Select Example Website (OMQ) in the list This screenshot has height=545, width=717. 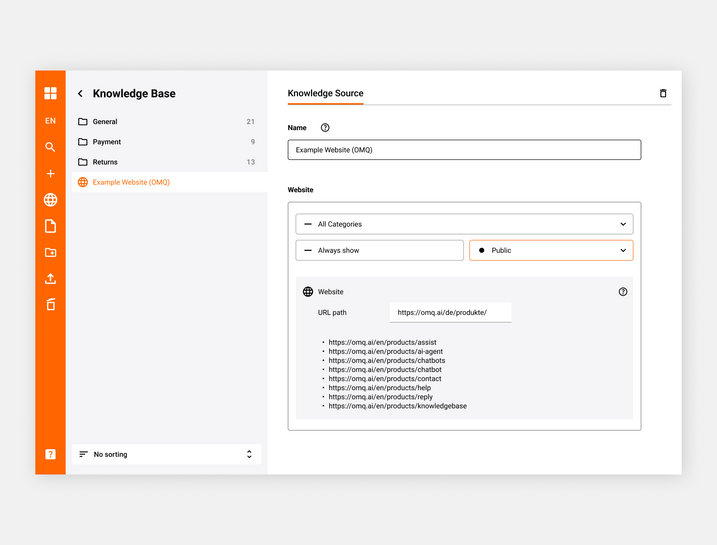click(x=169, y=182)
